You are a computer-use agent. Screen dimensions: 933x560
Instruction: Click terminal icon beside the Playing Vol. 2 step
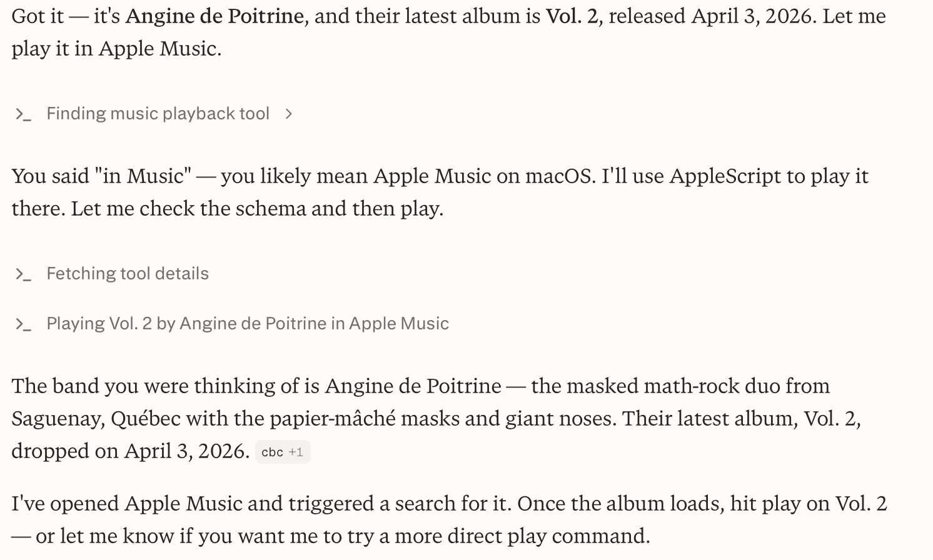(x=23, y=324)
